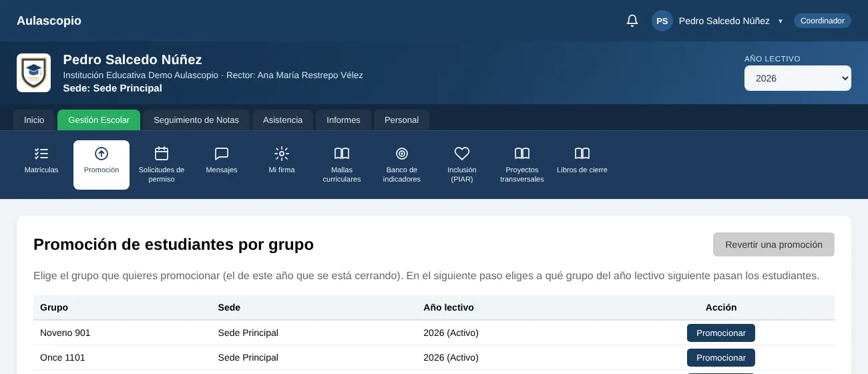Click the institution name and Rector line
The height and width of the screenshot is (374, 868).
213,75
